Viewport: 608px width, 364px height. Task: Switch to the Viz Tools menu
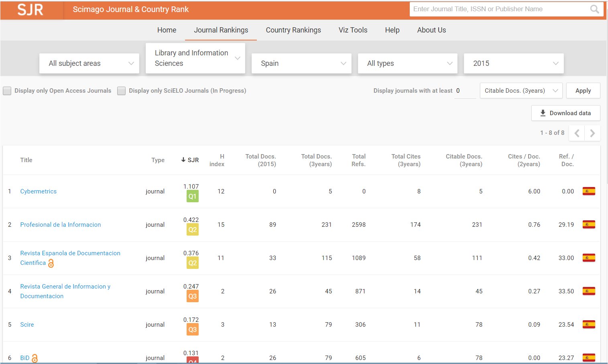pyautogui.click(x=353, y=30)
